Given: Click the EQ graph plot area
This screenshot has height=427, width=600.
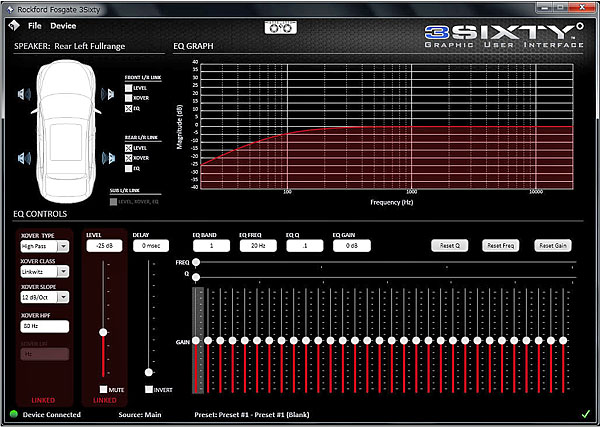Looking at the screenshot, I should pos(387,126).
